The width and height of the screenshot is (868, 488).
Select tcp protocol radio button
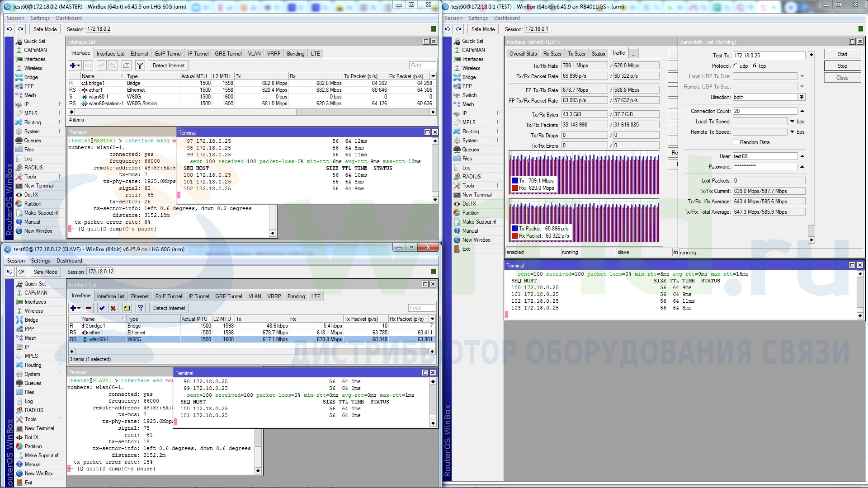click(x=755, y=66)
